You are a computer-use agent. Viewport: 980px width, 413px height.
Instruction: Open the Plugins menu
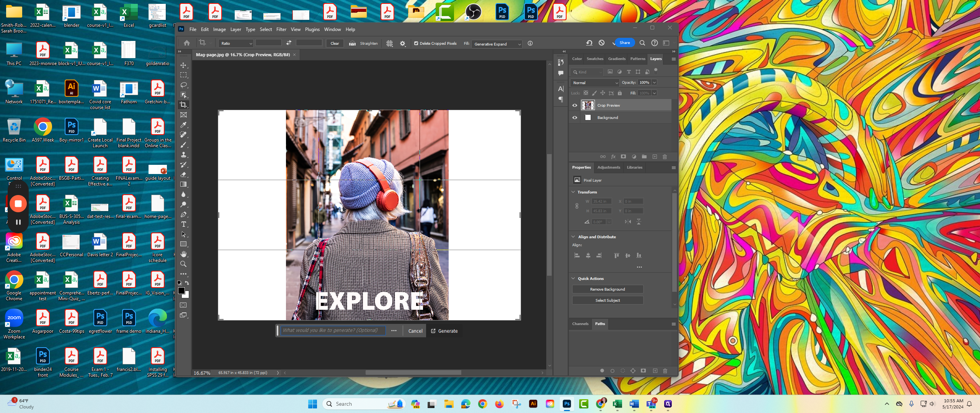coord(312,29)
